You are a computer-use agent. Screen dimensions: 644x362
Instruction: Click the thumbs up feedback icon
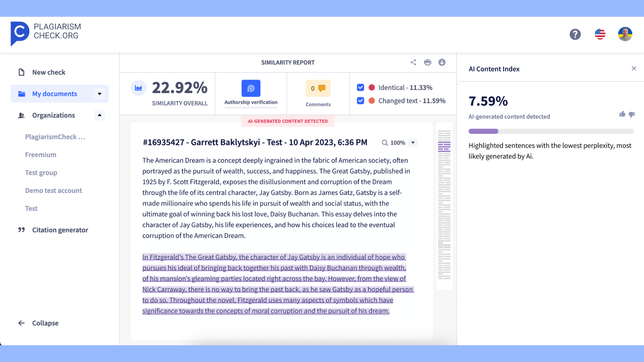tap(622, 114)
